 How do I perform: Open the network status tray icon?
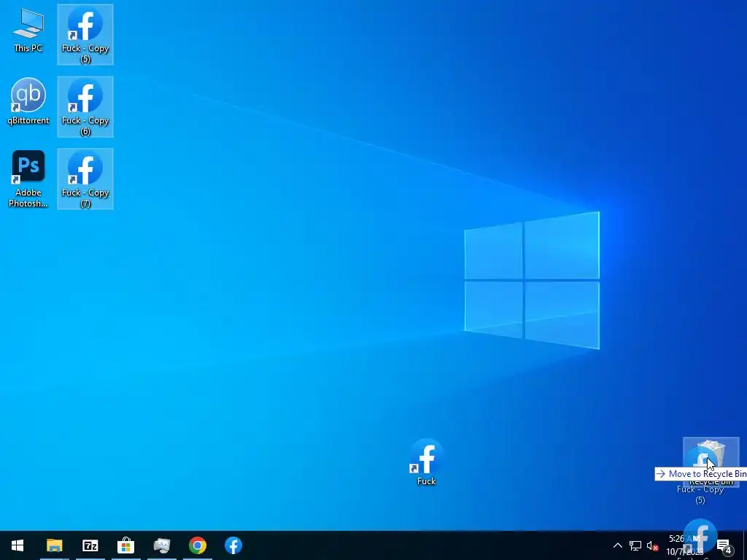click(x=635, y=545)
